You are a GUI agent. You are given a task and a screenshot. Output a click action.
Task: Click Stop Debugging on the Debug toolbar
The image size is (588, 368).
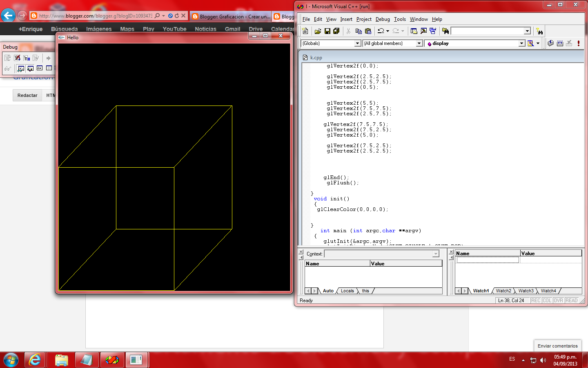point(17,58)
